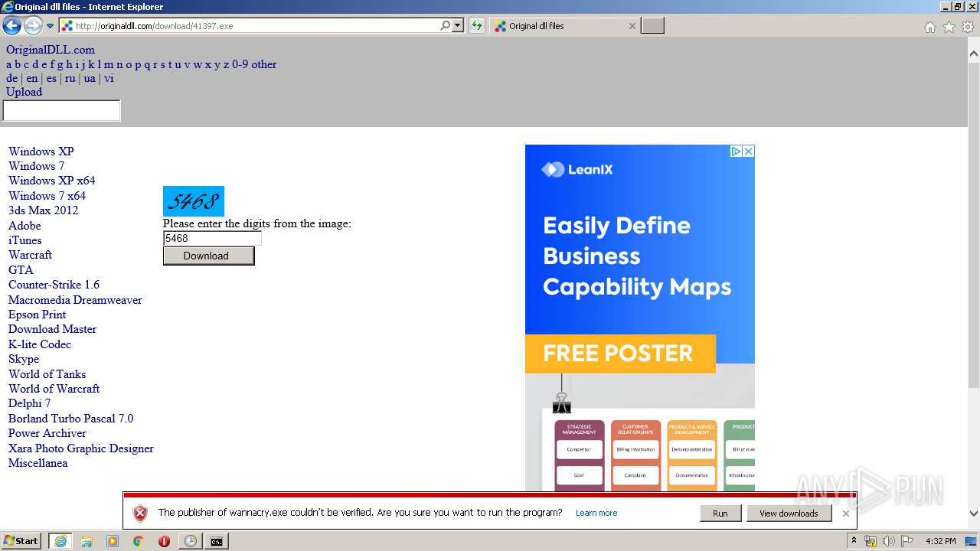Screen dimensions: 980x551
Task: Open the Counter-Strike 1.6 category
Action: tap(54, 285)
